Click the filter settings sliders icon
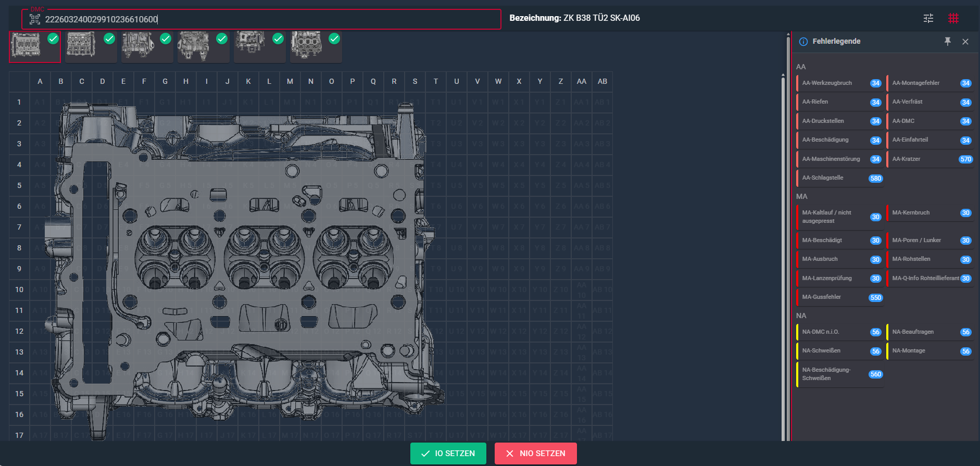The width and height of the screenshot is (980, 466). coord(928,18)
